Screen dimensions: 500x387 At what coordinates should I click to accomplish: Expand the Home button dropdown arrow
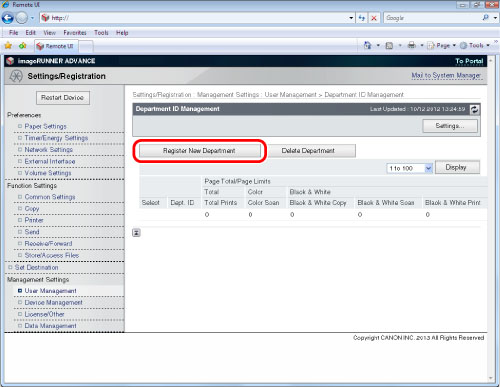pos(378,45)
